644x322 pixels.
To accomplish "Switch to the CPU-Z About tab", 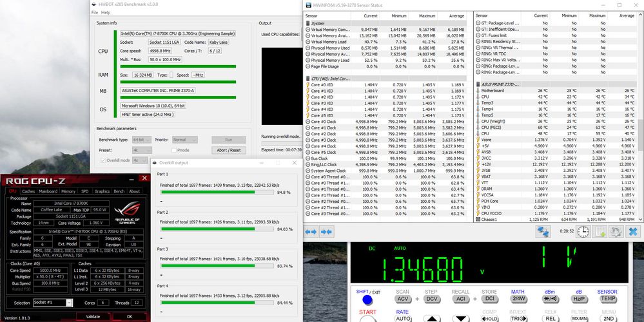I will coord(134,191).
